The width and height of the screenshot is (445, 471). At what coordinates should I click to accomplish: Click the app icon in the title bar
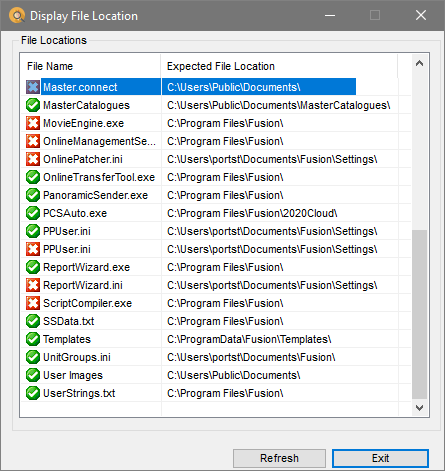pyautogui.click(x=17, y=15)
